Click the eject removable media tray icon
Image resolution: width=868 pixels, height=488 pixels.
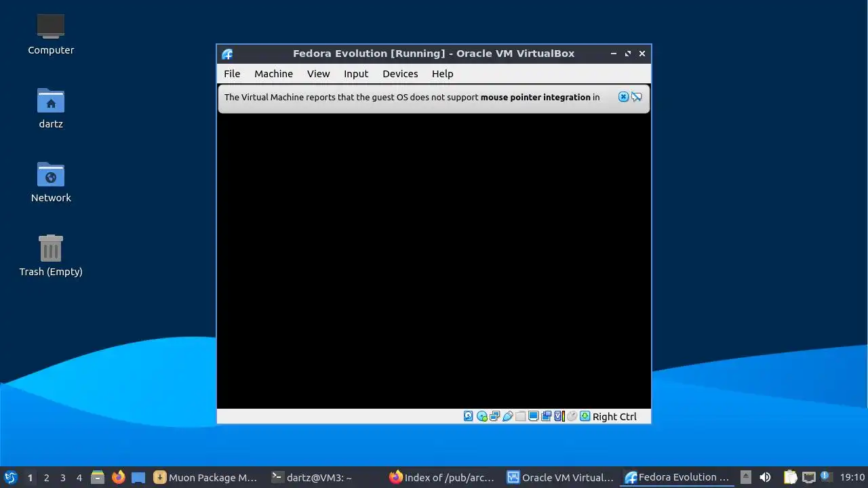745,477
